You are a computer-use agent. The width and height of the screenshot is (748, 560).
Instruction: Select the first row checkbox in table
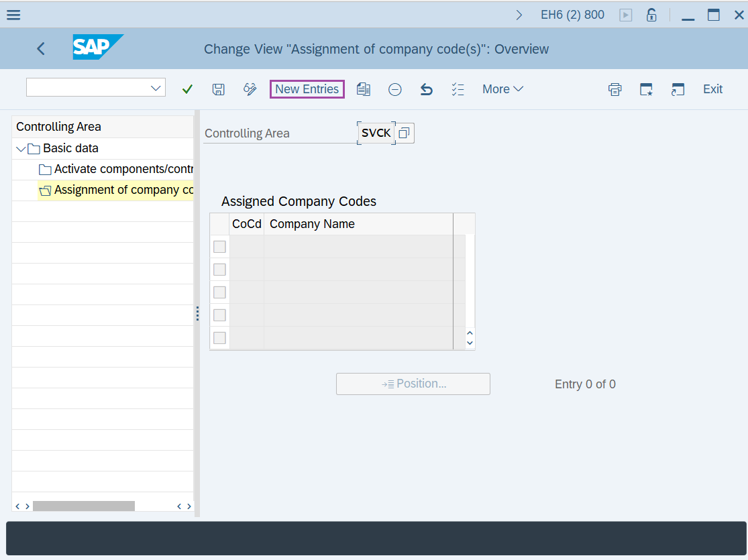pyautogui.click(x=219, y=247)
